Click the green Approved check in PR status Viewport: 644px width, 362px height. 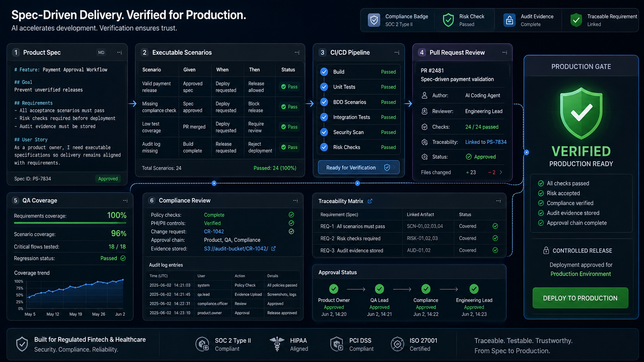pyautogui.click(x=469, y=157)
